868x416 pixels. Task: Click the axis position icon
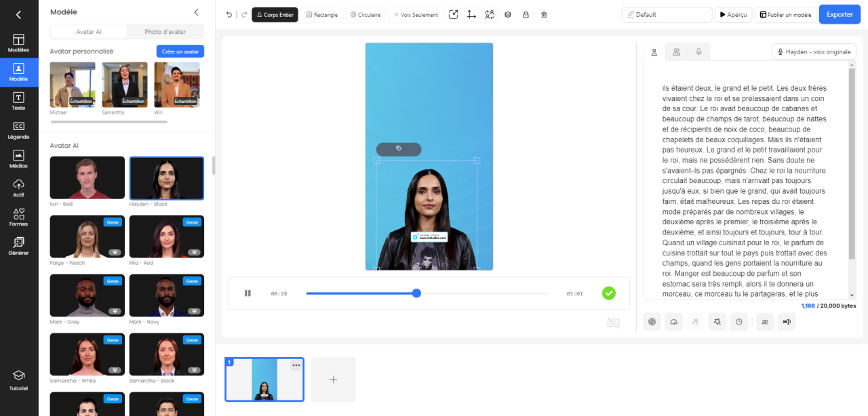coord(471,14)
